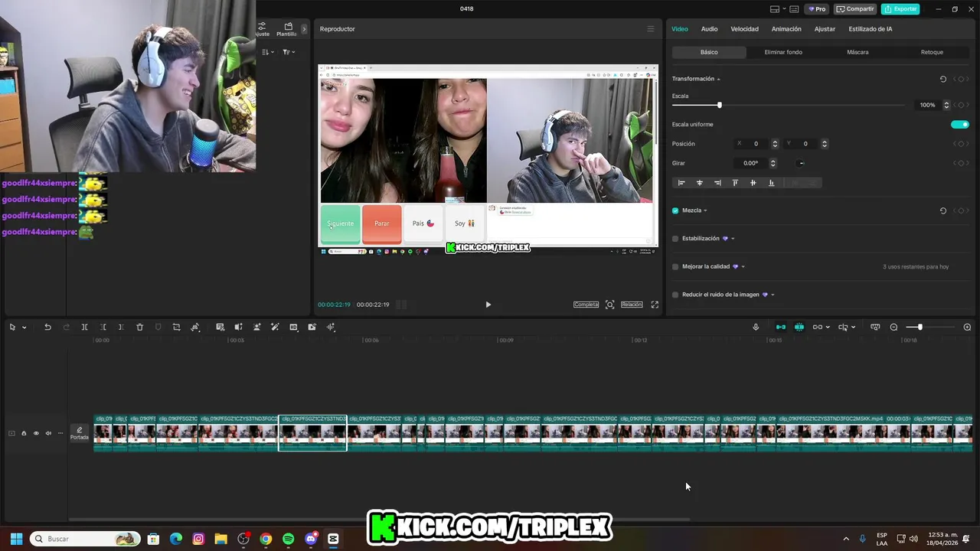980x551 pixels.
Task: Select the Máscara sub-tab
Action: [857, 52]
